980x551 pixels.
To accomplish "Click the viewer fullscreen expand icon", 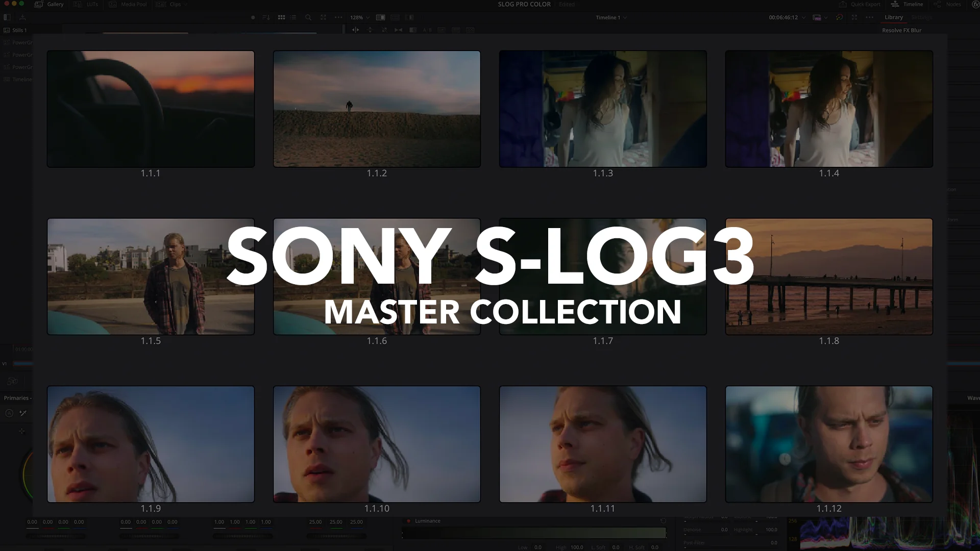I will click(x=854, y=17).
